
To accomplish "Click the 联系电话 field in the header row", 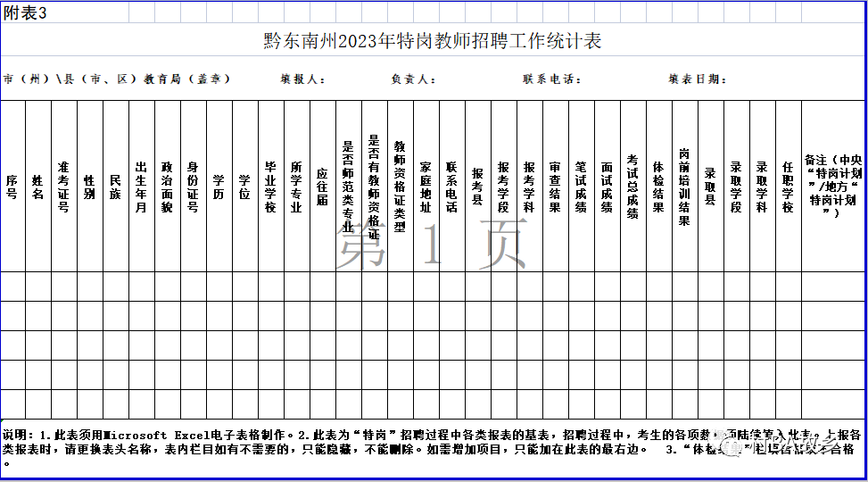I will (x=552, y=79).
